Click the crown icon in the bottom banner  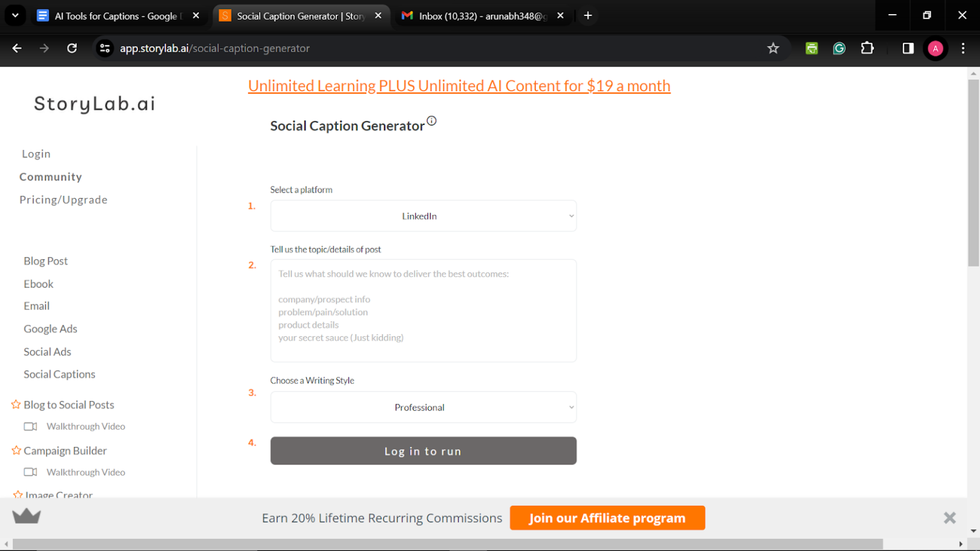(26, 517)
